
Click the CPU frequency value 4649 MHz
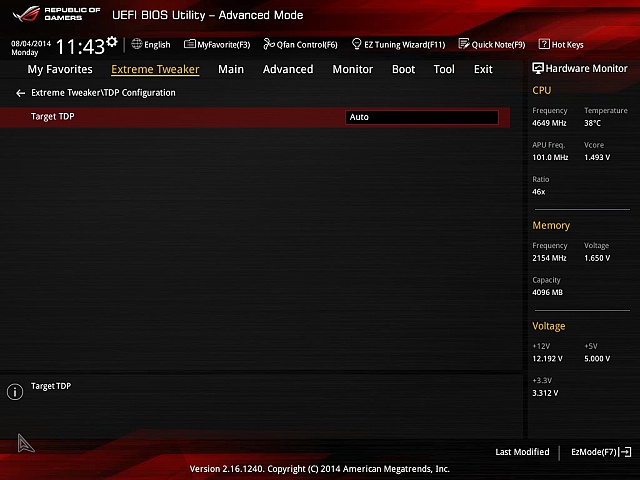[549, 123]
